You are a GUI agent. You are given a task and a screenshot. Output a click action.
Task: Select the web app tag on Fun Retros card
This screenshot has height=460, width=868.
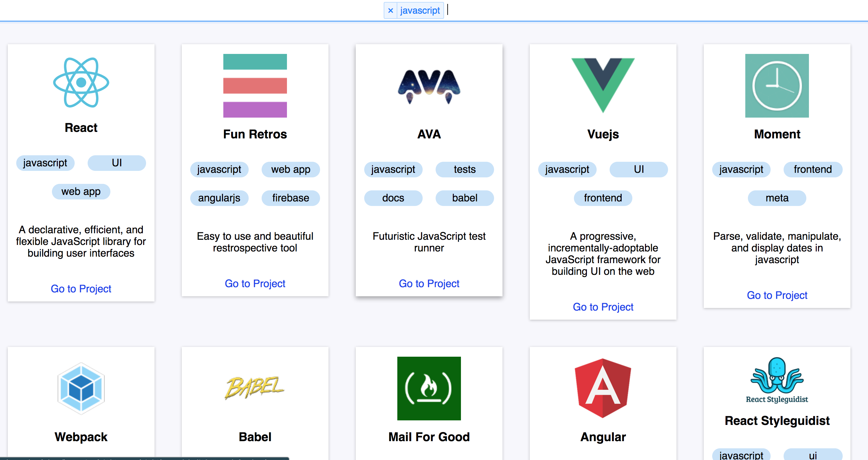click(x=291, y=169)
